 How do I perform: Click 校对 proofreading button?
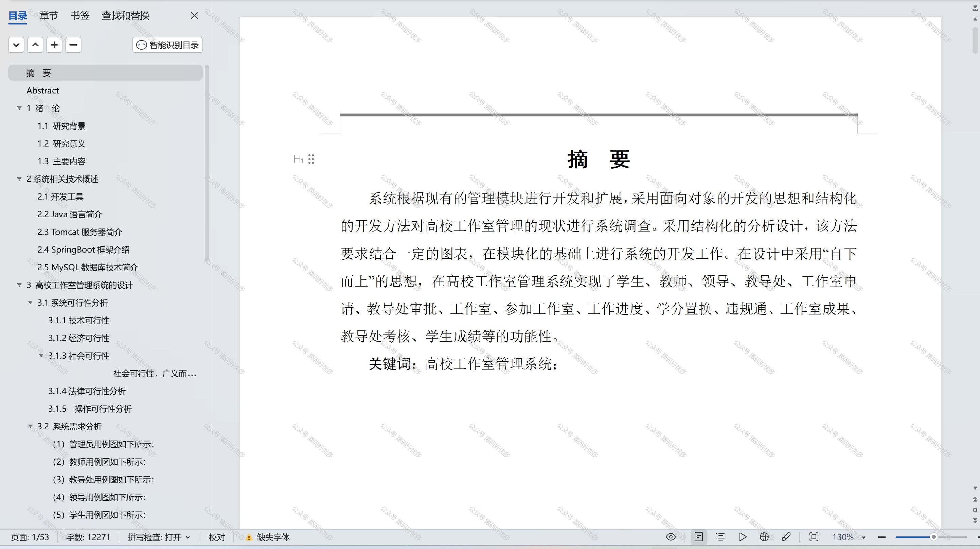[217, 537]
